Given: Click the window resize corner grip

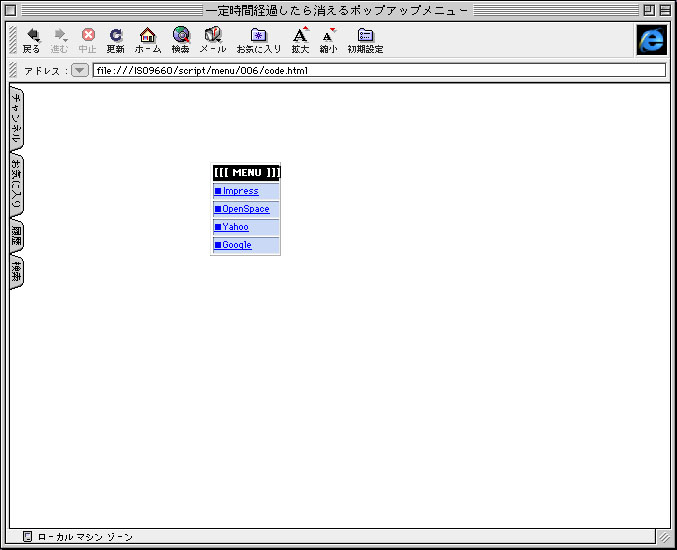Looking at the screenshot, I should tap(664, 537).
